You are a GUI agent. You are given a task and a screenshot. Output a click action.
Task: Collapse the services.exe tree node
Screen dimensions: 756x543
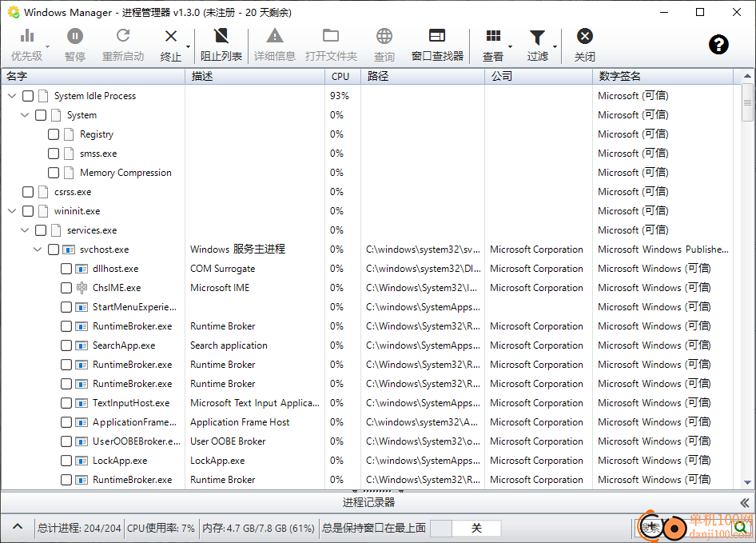[x=25, y=230]
